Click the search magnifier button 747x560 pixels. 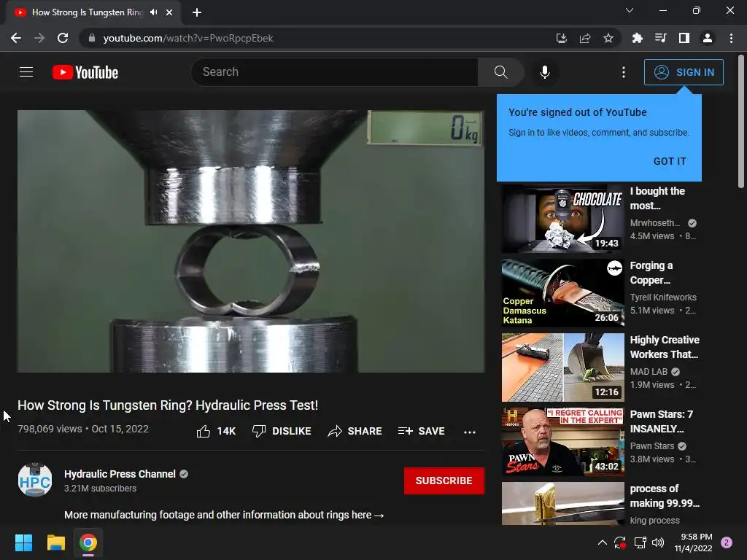[x=500, y=72]
